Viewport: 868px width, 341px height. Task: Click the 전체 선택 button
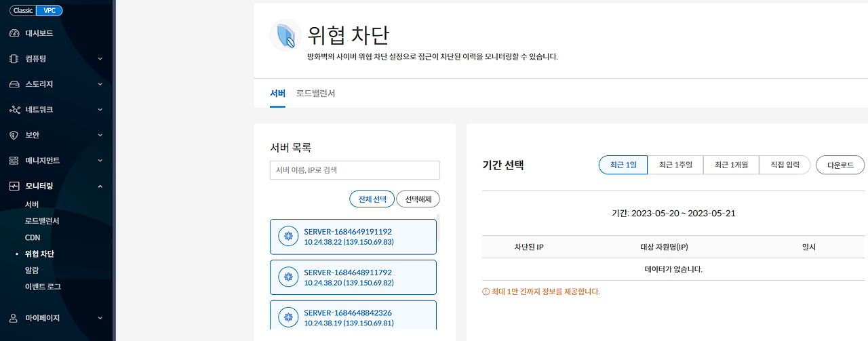(x=372, y=199)
